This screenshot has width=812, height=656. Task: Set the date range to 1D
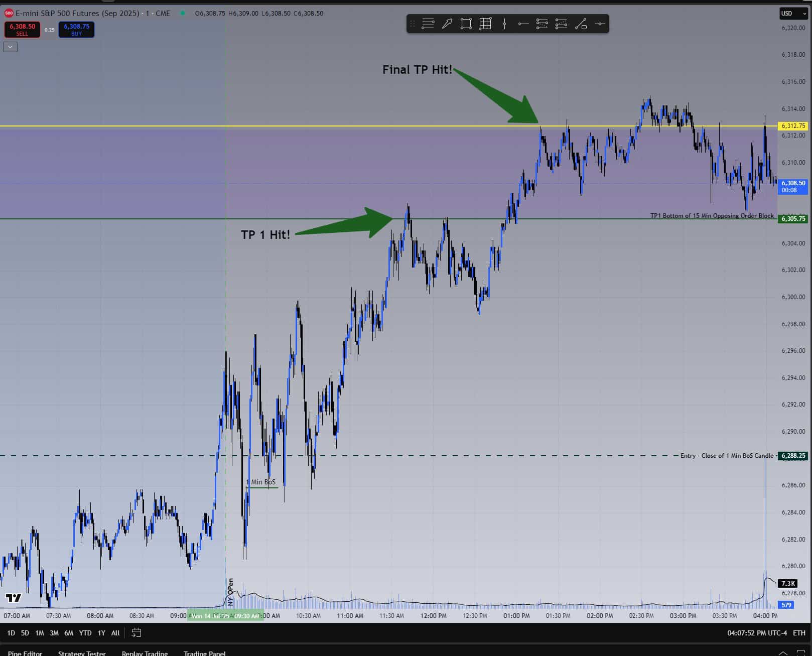tap(11, 633)
